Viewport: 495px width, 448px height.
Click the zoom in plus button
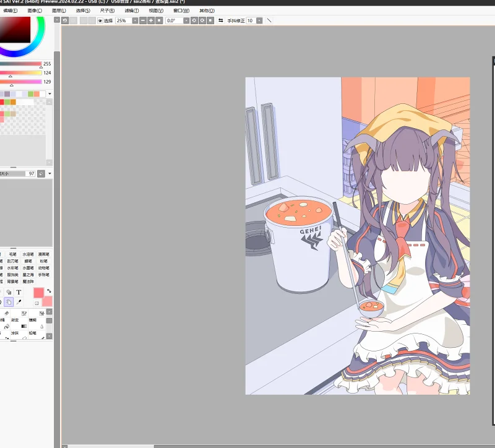pos(151,20)
